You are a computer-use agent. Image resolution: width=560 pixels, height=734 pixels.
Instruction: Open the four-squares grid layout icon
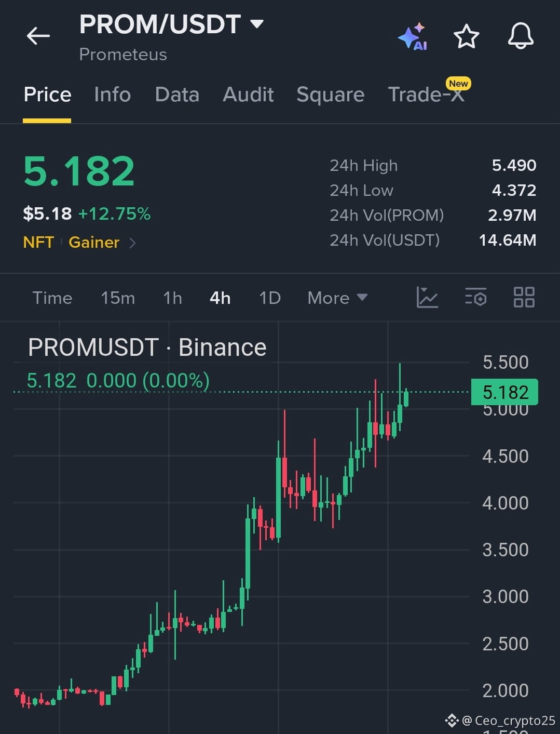[524, 298]
